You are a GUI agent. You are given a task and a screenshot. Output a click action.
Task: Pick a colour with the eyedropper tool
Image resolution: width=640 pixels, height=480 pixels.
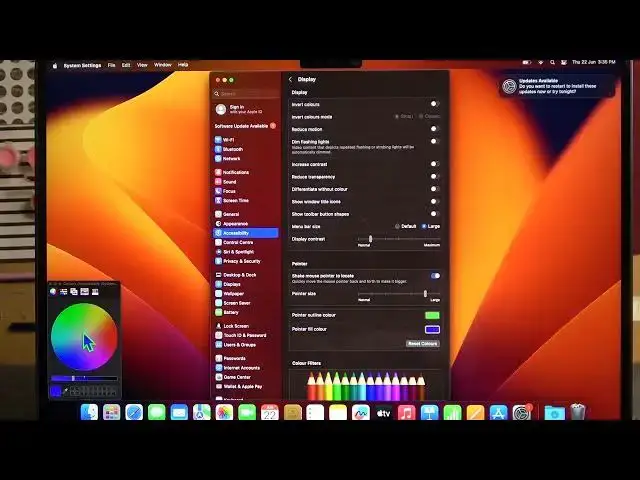tap(65, 391)
